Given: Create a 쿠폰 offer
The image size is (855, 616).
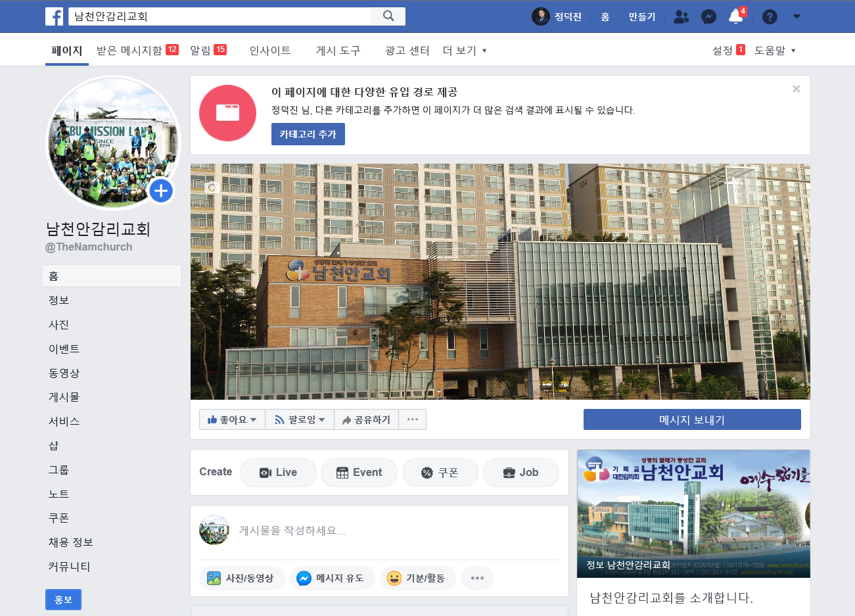Looking at the screenshot, I should click(440, 473).
